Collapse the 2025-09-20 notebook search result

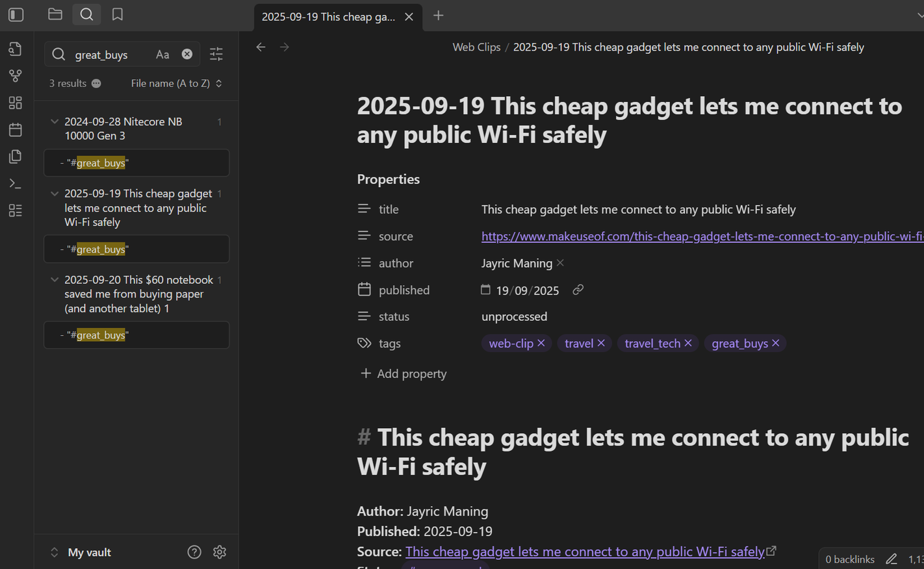click(55, 279)
